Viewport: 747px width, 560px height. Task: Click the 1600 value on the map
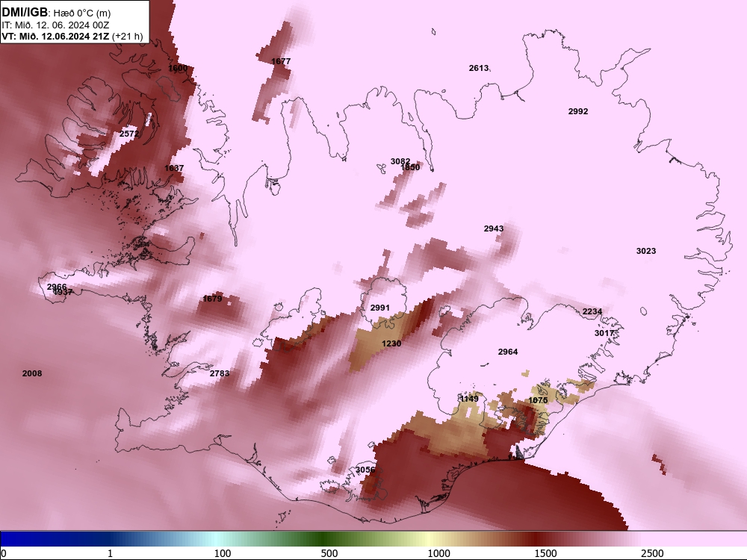[178, 68]
